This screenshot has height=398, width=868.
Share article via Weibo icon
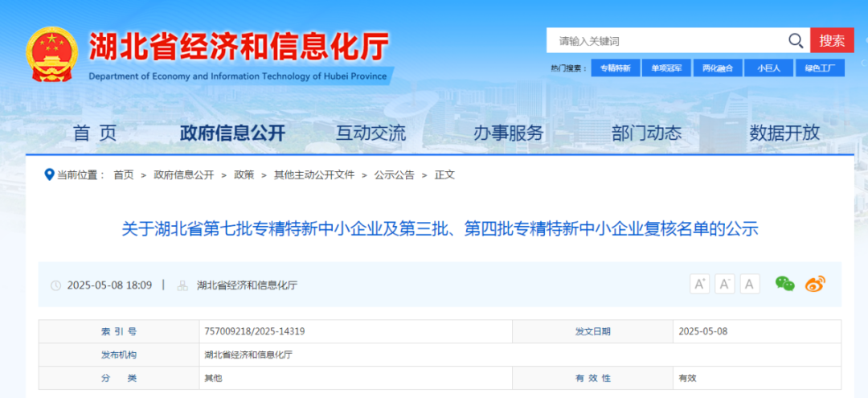[x=815, y=284]
